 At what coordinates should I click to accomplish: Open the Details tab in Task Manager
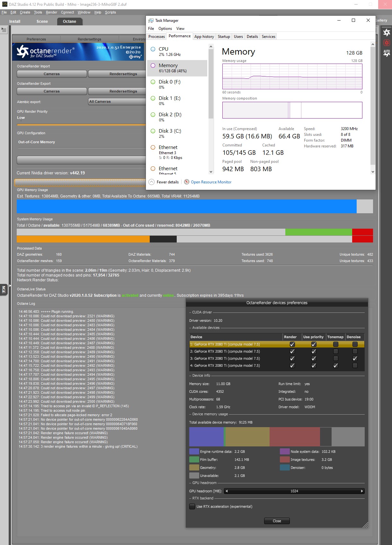[252, 37]
